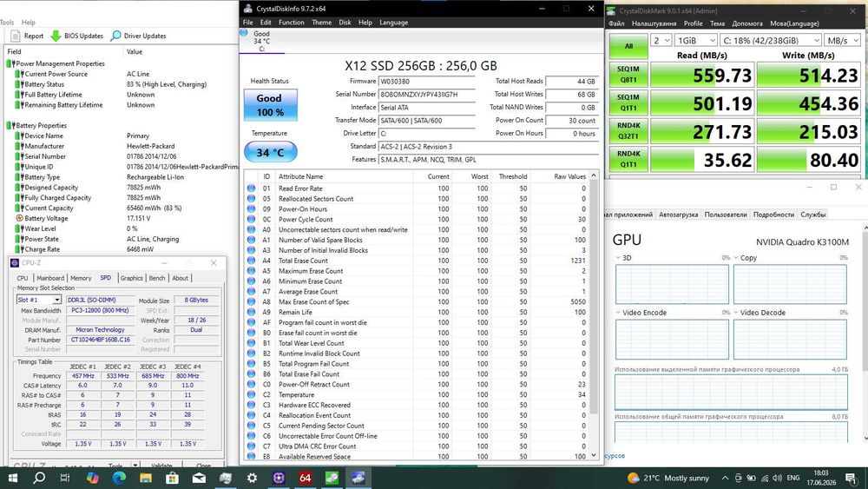Open Settings gear on taskbar

point(252,478)
